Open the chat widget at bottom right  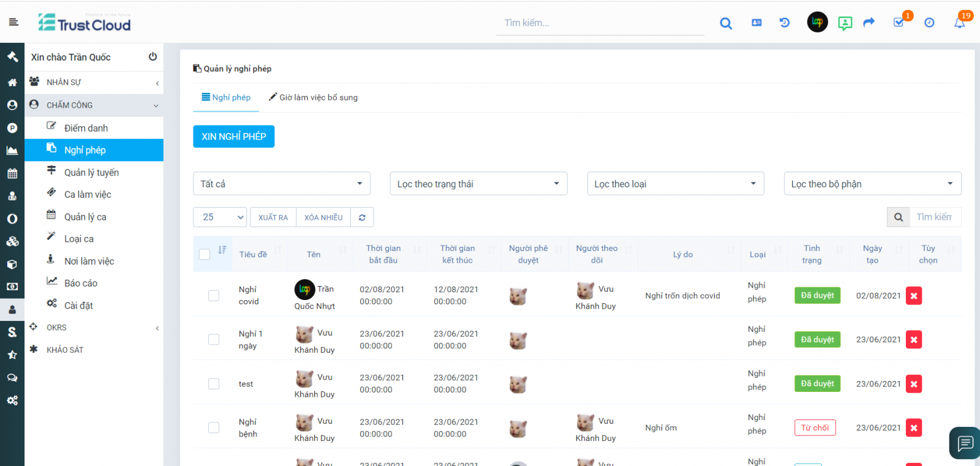click(965, 443)
